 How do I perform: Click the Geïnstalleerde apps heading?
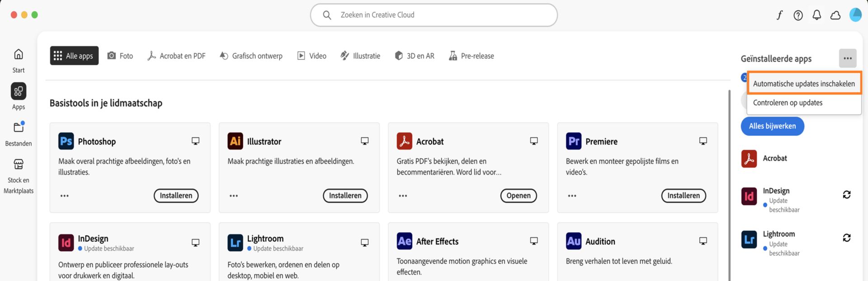(776, 59)
